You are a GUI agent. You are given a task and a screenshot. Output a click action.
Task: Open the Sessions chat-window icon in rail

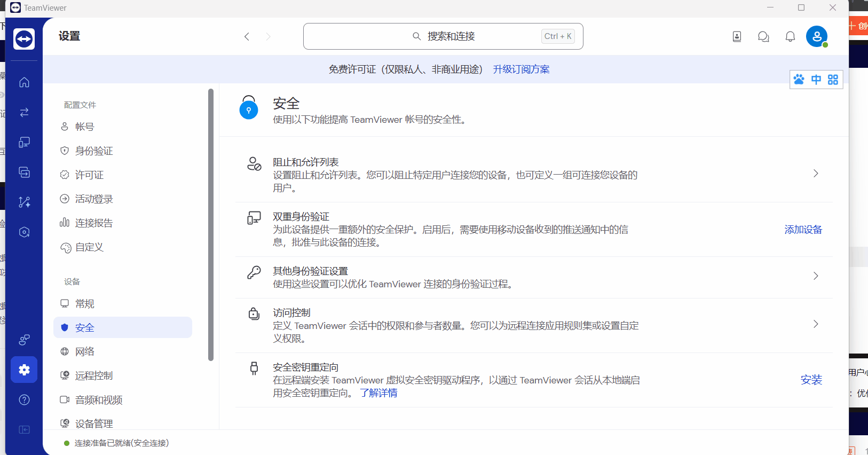point(24,172)
